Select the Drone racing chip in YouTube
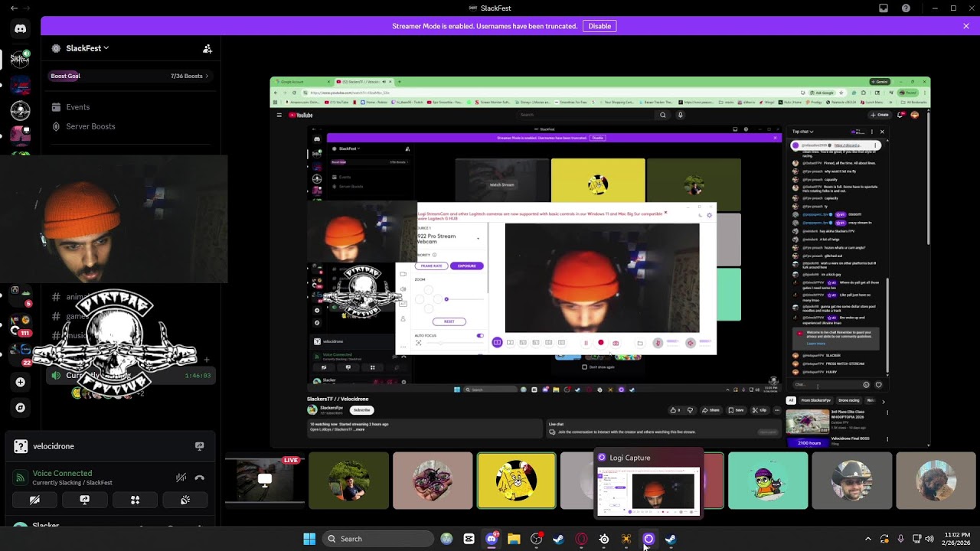The image size is (980, 551). click(x=848, y=400)
